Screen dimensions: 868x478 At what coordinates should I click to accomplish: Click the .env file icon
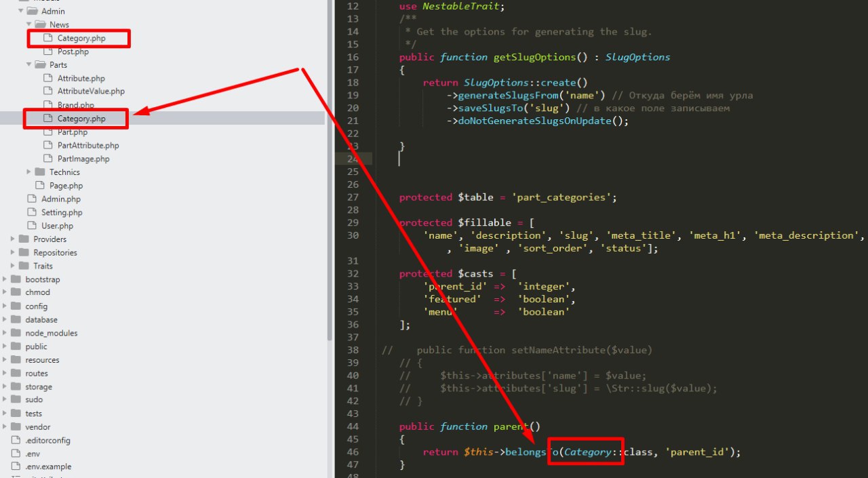(16, 454)
